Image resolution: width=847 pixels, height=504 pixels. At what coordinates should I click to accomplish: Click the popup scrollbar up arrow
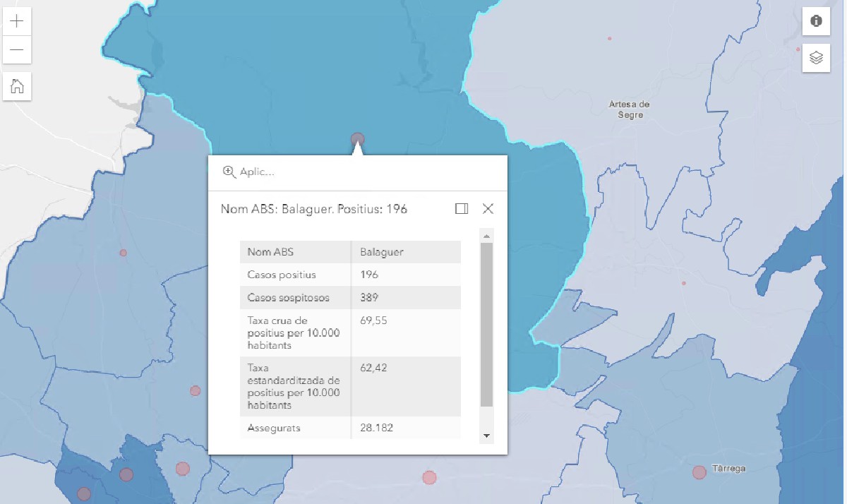(486, 235)
